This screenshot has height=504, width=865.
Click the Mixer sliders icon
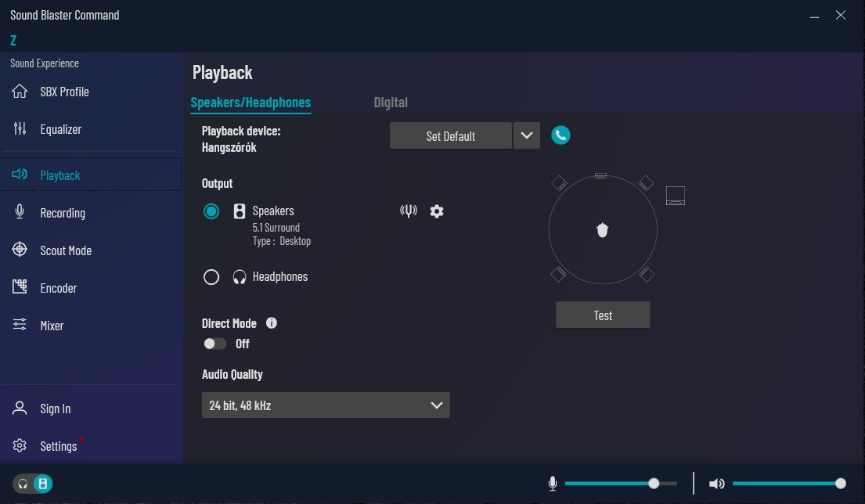pos(20,324)
